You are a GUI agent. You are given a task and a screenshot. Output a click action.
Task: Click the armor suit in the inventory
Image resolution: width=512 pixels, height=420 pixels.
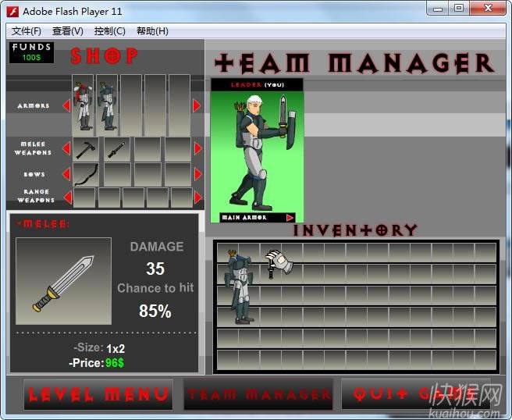[x=238, y=285]
